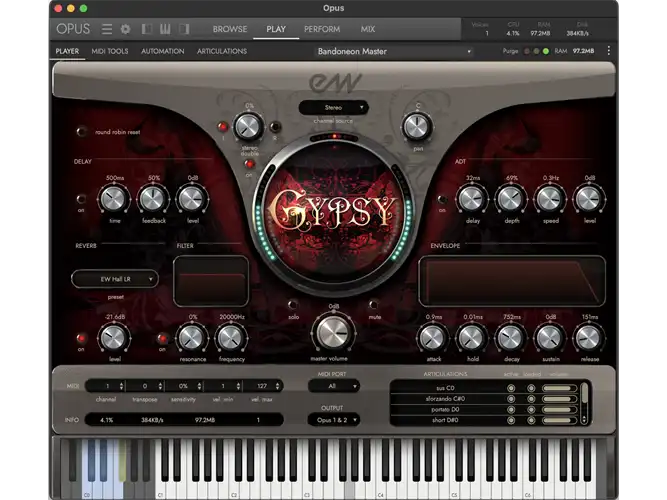Switch to the MIX tab
This screenshot has height=500, width=667.
[x=368, y=29]
